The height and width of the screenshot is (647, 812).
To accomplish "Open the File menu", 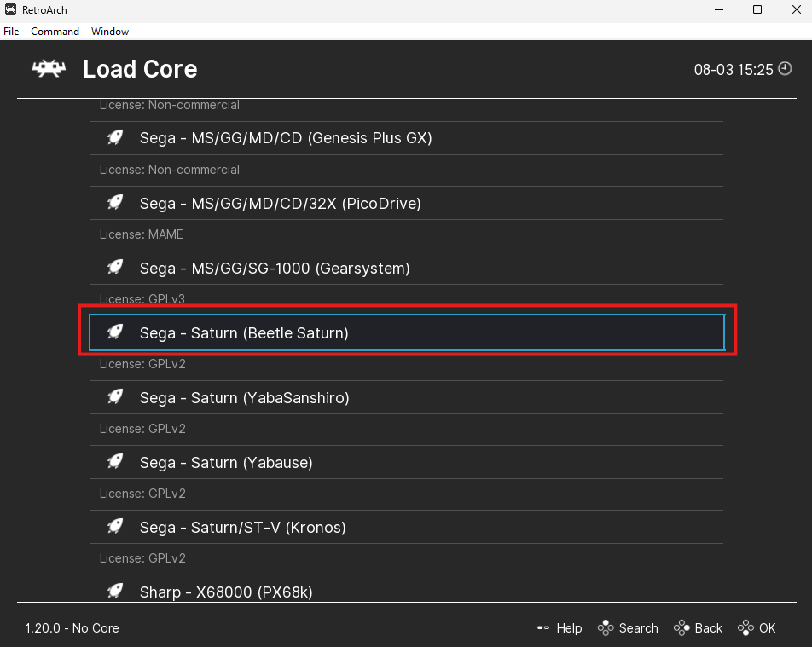I will pyautogui.click(x=11, y=32).
